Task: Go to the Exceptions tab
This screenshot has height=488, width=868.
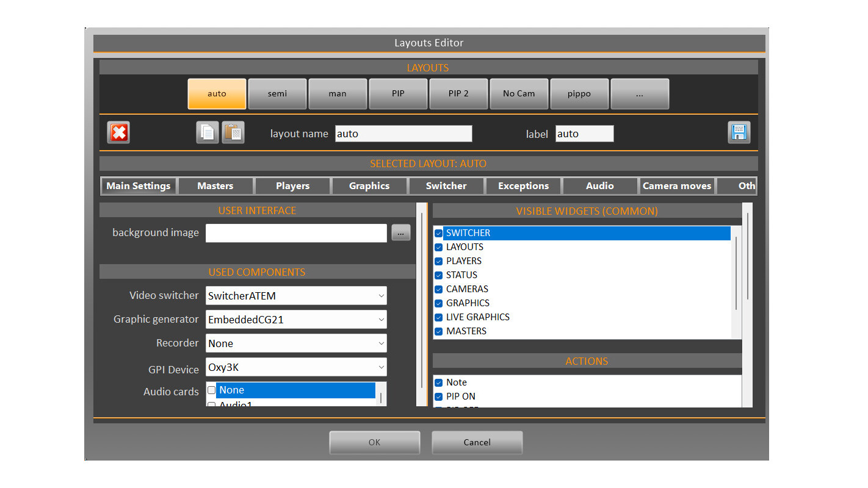Action: pos(523,186)
